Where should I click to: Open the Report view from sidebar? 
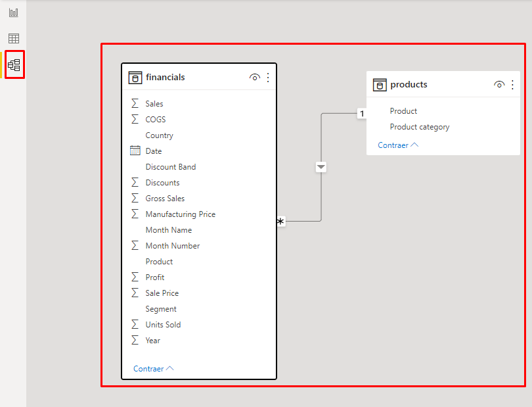(14, 13)
